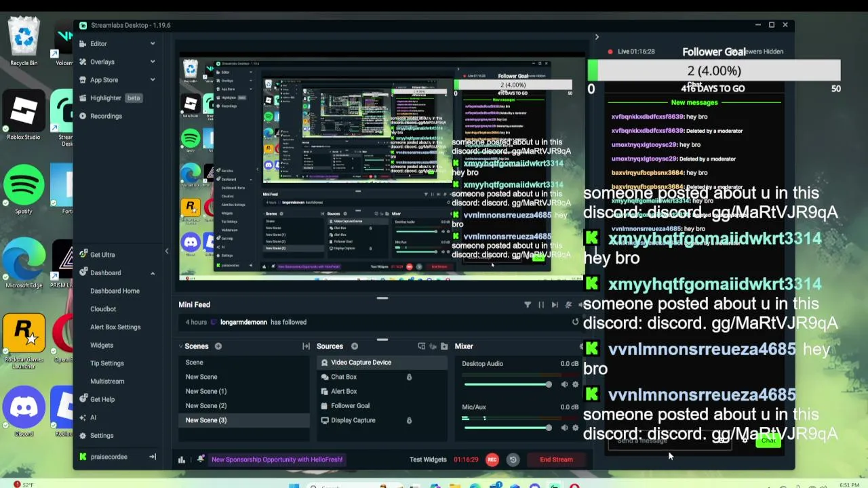Viewport: 868px width, 488px height.
Task: Open the Recordings page icon
Action: (x=83, y=116)
